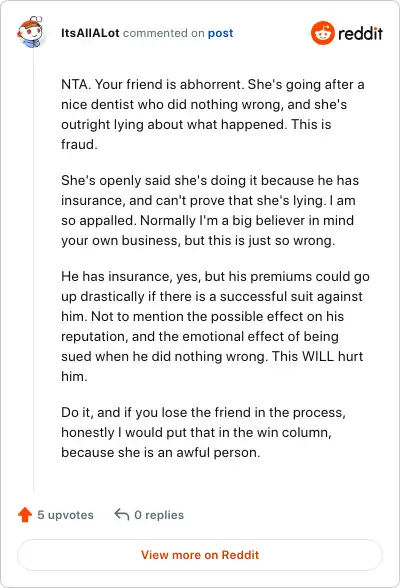Click the capitalized word "WILL" in the comment

[x=318, y=356]
